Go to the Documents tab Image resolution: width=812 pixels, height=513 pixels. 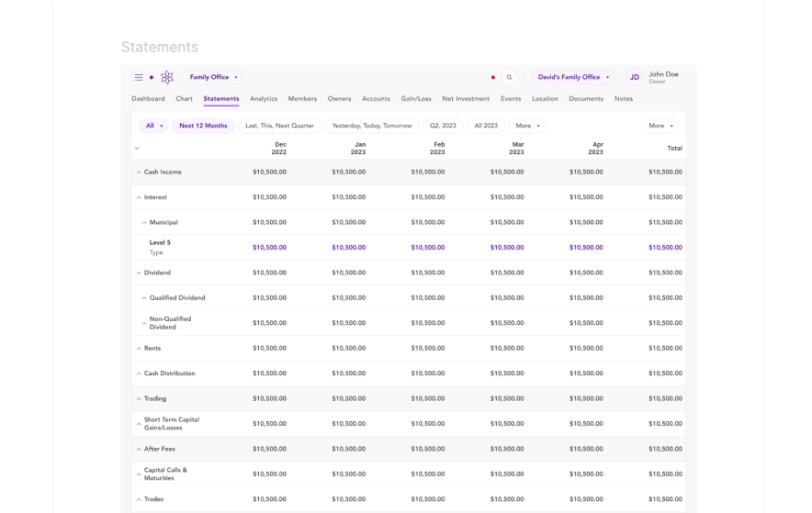click(586, 99)
